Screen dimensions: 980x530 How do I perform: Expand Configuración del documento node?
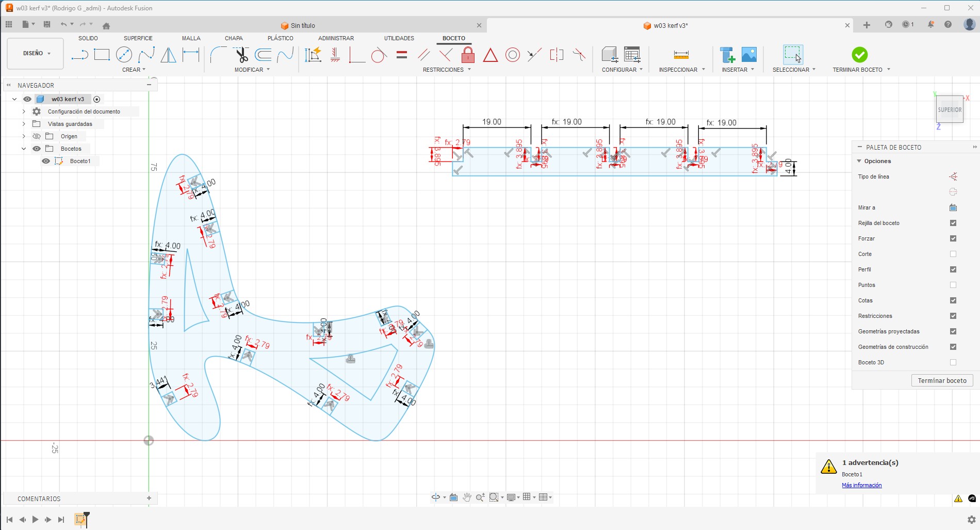tap(24, 111)
